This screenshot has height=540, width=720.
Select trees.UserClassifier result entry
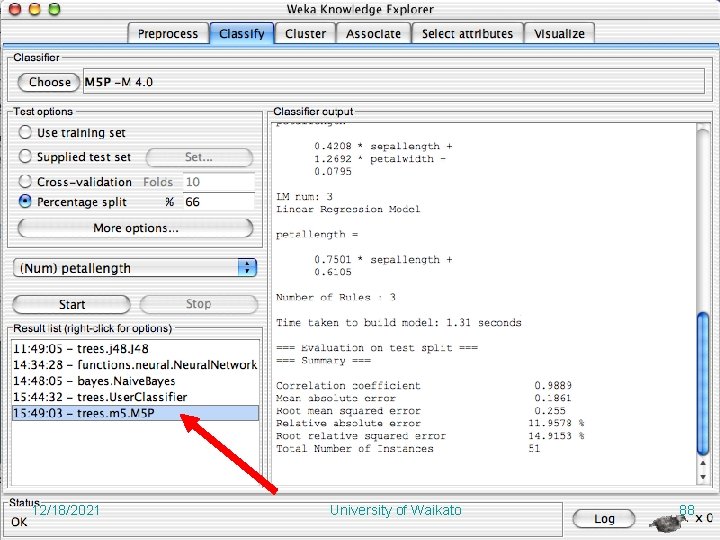pyautogui.click(x=135, y=397)
